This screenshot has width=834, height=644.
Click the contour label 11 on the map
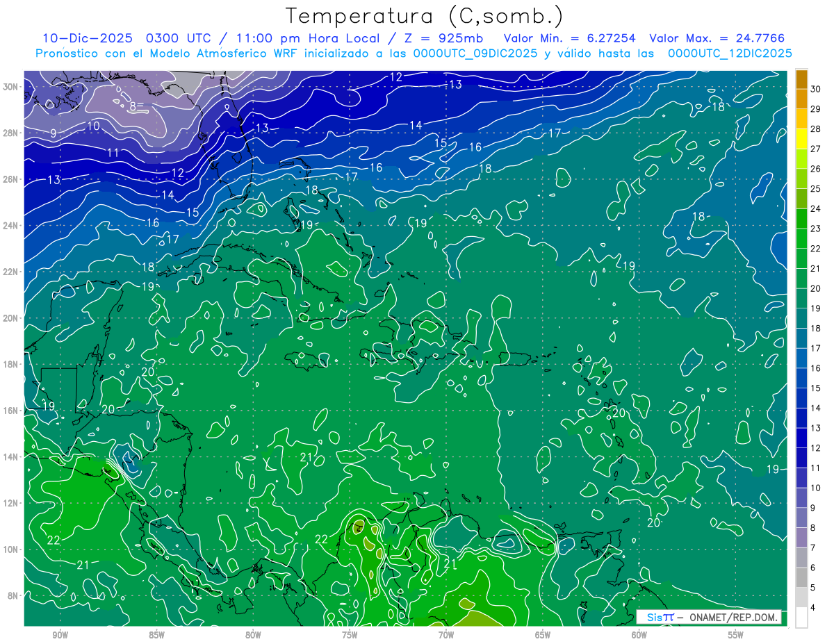coord(113,153)
